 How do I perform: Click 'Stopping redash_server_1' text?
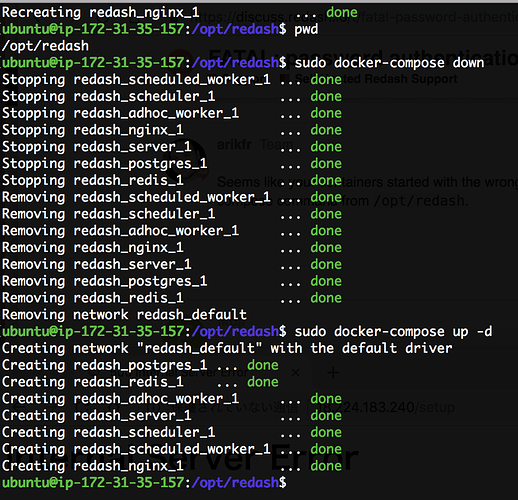(97, 147)
